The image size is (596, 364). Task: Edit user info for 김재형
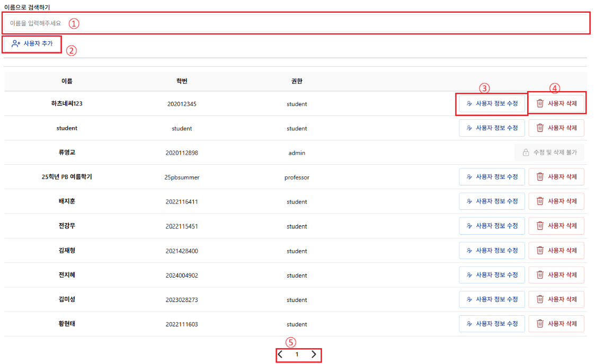click(x=492, y=251)
